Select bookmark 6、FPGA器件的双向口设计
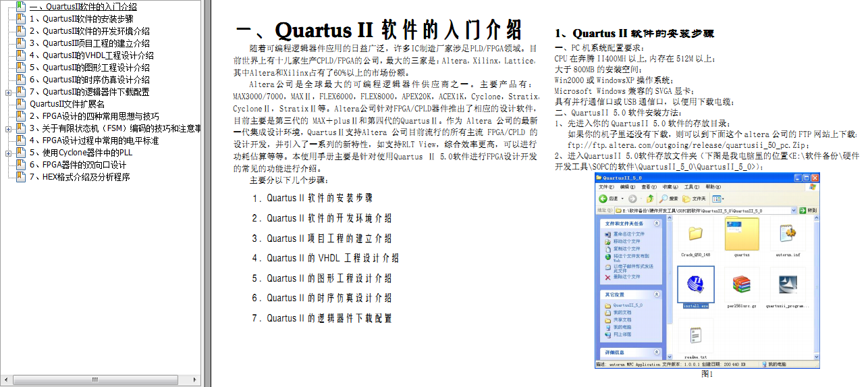 pos(78,165)
